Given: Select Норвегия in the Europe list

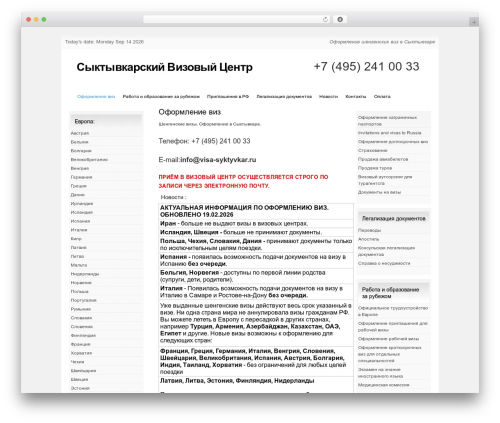Looking at the screenshot, I should (x=81, y=283).
